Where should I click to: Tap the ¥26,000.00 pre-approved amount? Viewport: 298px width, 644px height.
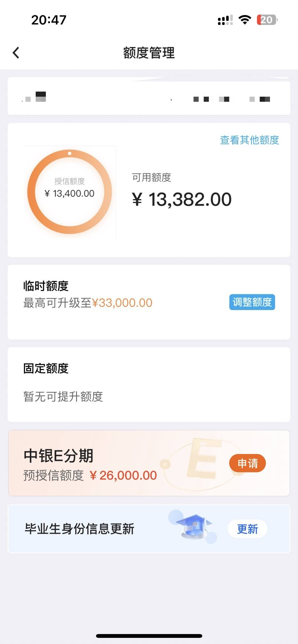(123, 475)
